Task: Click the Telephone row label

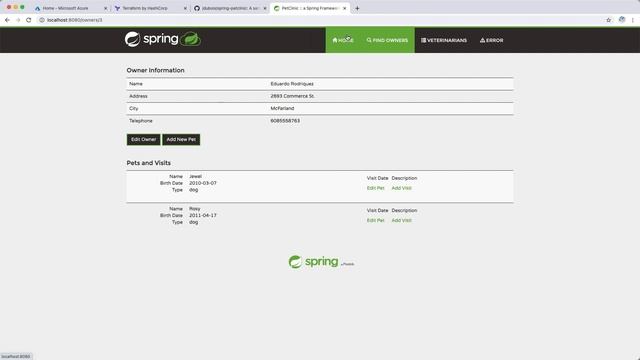Action: (x=141, y=121)
